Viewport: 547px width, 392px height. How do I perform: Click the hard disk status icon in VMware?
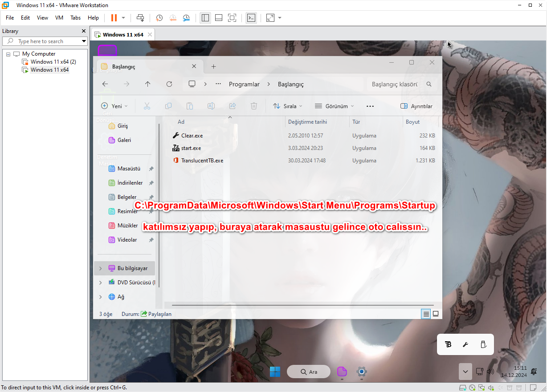[x=463, y=388]
